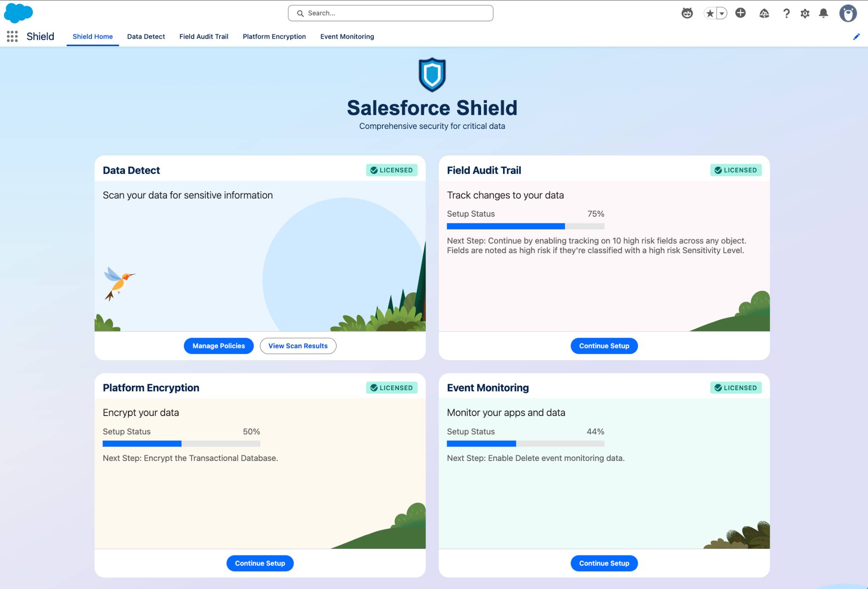
Task: Click the Platform Encryption LICENSED badge
Action: (392, 388)
